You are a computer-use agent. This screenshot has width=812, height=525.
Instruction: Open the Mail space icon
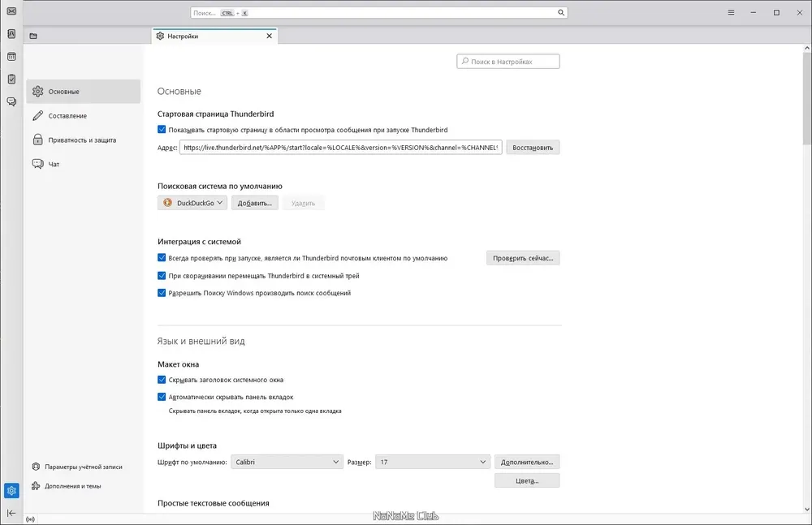[x=11, y=11]
